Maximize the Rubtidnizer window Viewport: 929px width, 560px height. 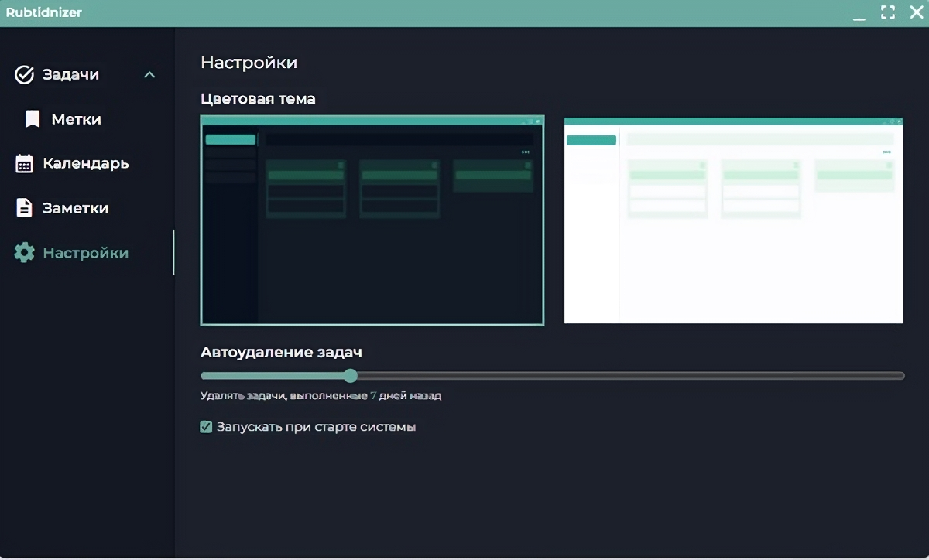click(888, 12)
